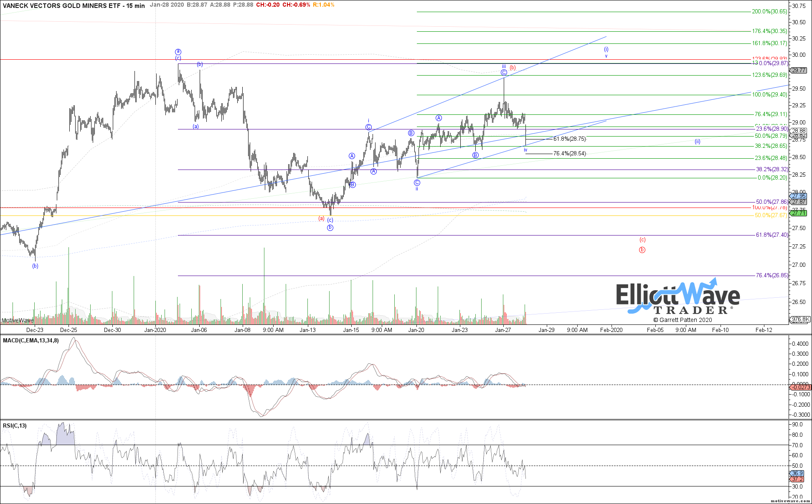The width and height of the screenshot is (812, 504).
Task: Select the 176.4%(30.35) Fibonacci label
Action: [769, 31]
